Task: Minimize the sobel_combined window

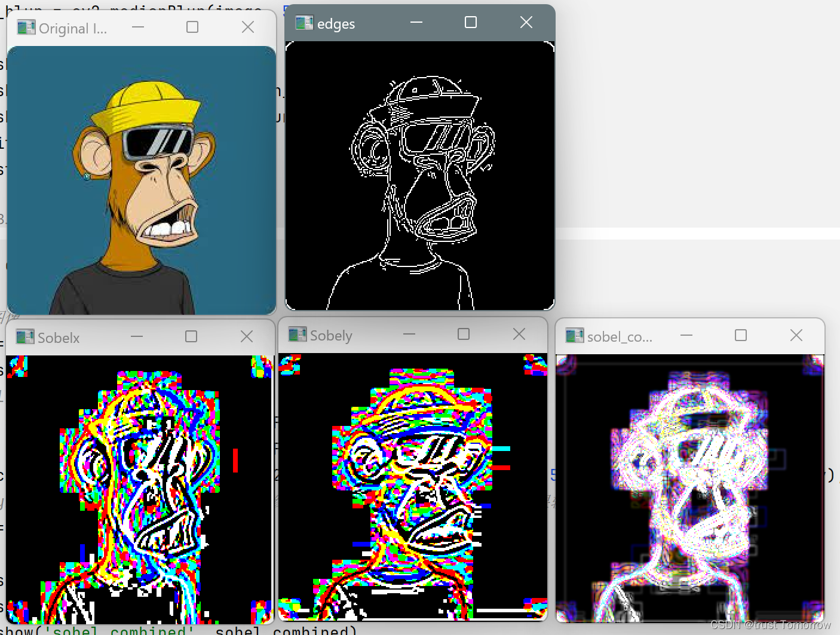Action: click(686, 335)
